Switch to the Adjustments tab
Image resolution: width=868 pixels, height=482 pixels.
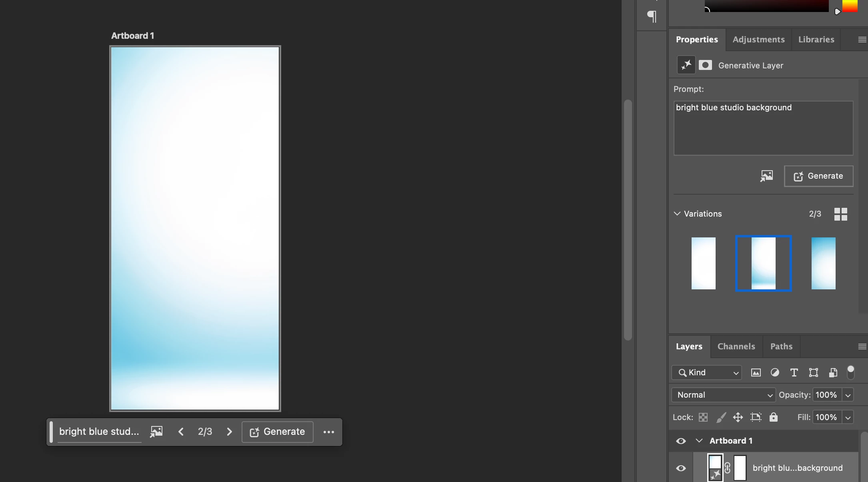(x=758, y=40)
